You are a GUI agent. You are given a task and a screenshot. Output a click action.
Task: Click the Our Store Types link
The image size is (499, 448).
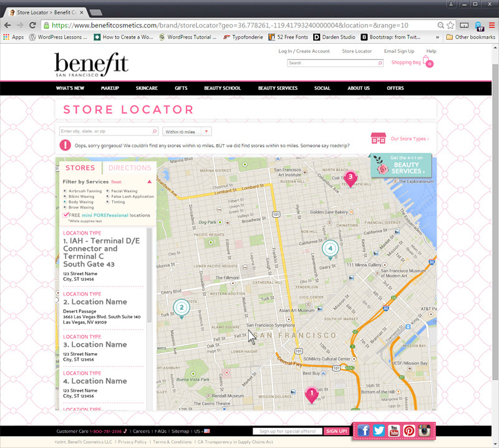click(410, 139)
